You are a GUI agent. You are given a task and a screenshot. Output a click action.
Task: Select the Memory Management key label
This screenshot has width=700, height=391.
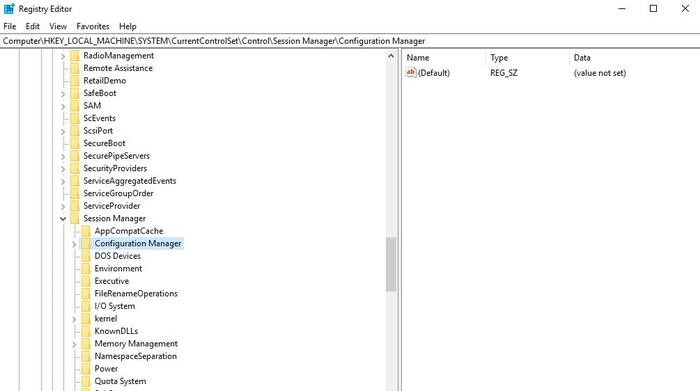coord(136,344)
